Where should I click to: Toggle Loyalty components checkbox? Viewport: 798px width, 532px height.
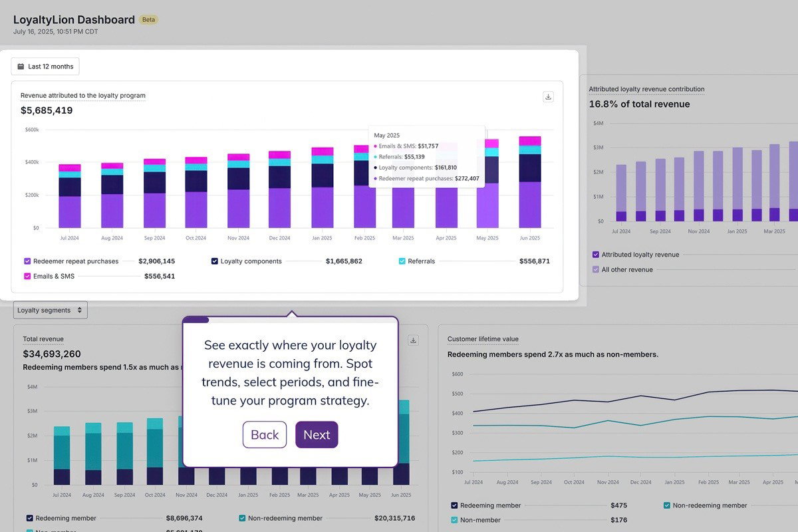click(215, 261)
